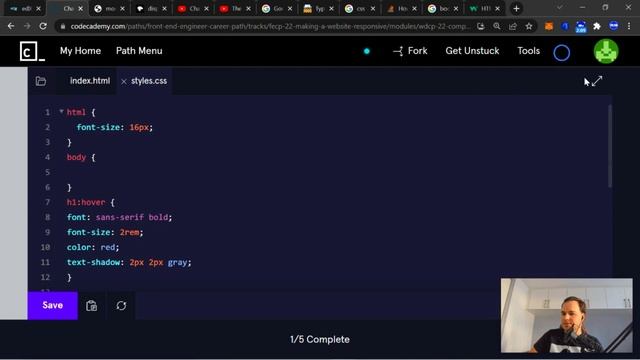Click the green user avatar
Screen dimensions: 640x360
[606, 51]
